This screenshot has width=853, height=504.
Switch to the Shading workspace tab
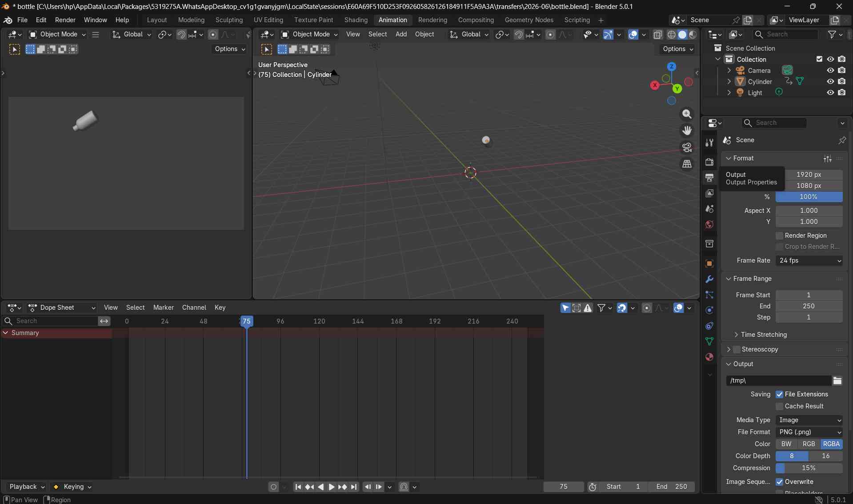point(356,20)
